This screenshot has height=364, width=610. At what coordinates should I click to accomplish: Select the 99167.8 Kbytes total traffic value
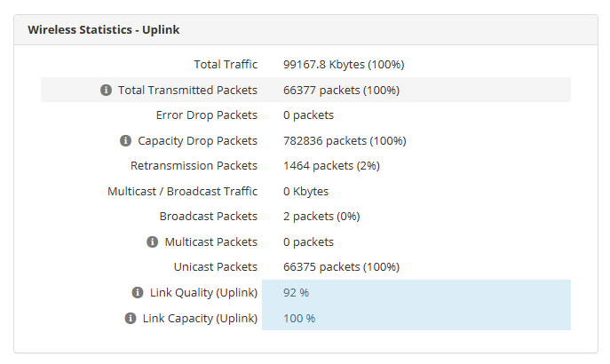[x=344, y=64]
